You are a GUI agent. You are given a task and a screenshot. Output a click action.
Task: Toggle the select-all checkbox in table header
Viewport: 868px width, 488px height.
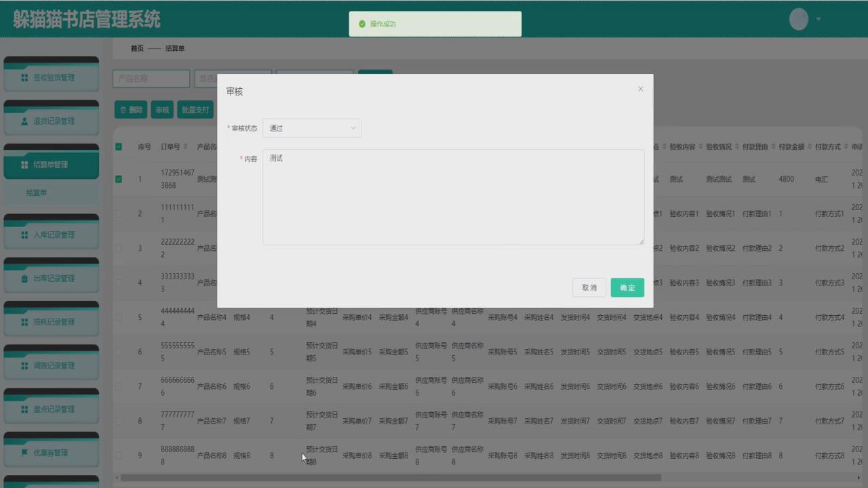click(119, 146)
